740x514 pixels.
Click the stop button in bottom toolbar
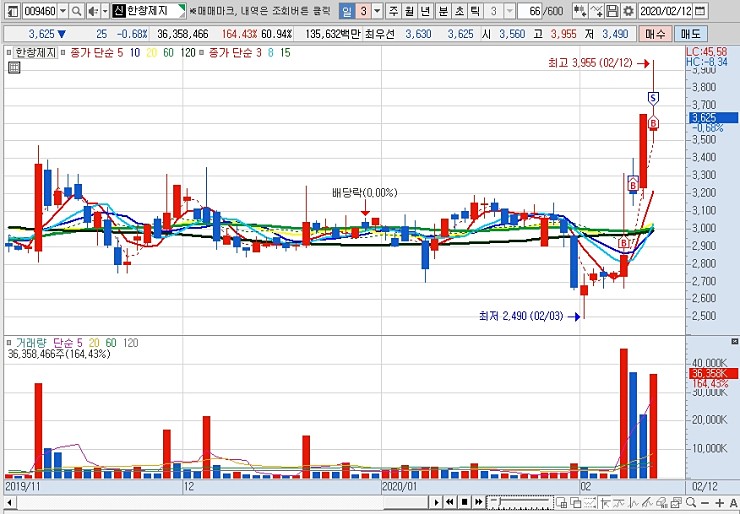tap(464, 502)
